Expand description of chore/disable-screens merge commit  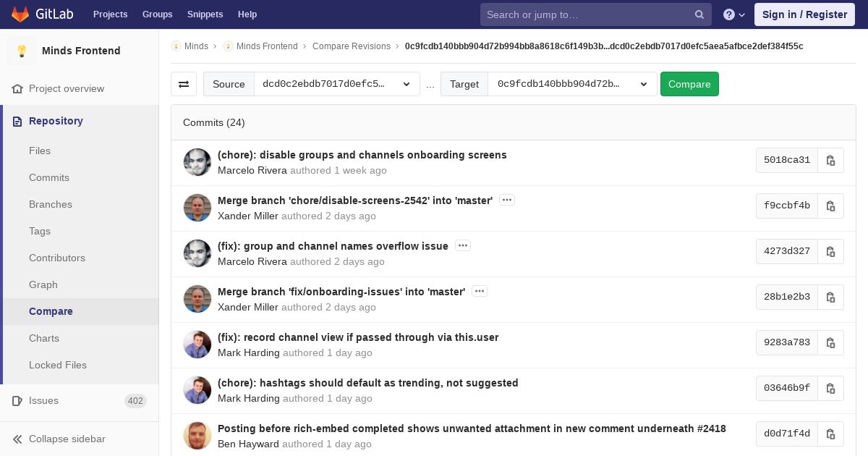coord(507,200)
